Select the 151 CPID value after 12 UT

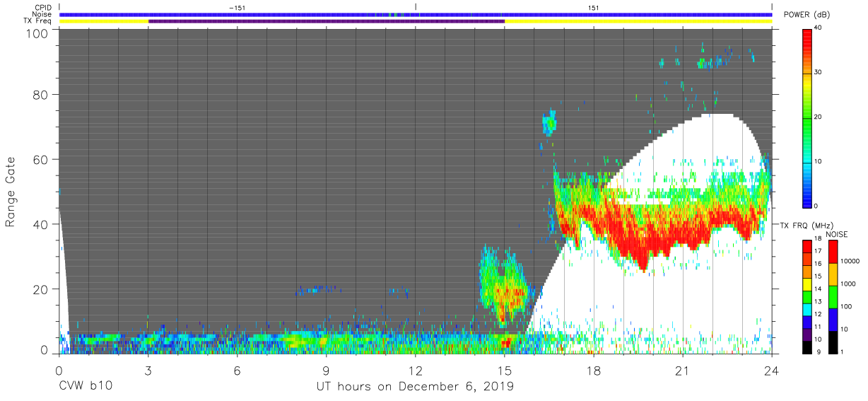pos(594,8)
